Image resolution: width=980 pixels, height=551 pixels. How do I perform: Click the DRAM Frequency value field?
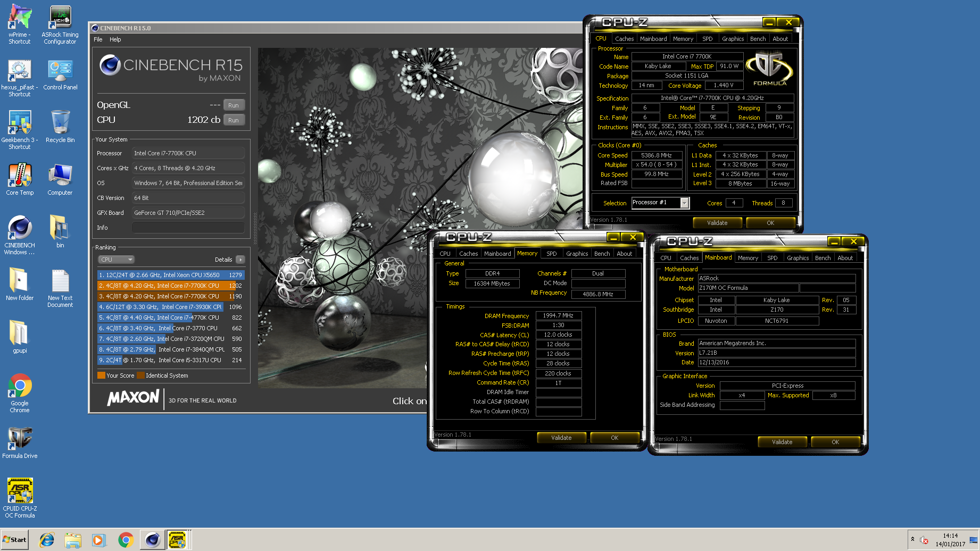pyautogui.click(x=558, y=315)
